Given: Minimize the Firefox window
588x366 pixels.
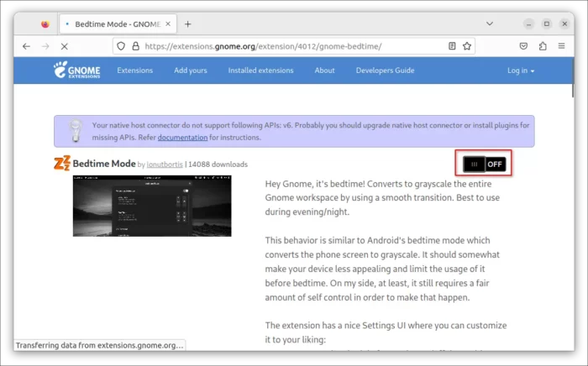Looking at the screenshot, I should (528, 24).
